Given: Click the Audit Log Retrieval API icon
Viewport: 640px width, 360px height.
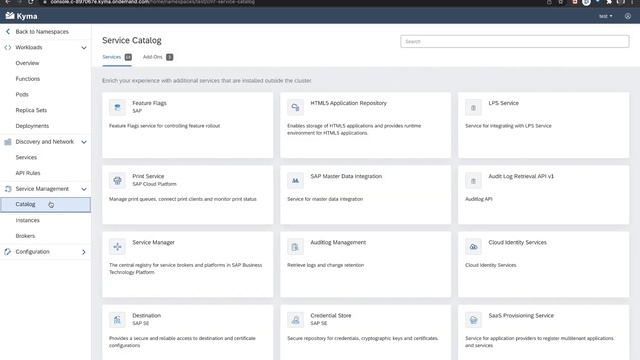Looking at the screenshot, I should pos(473,180).
